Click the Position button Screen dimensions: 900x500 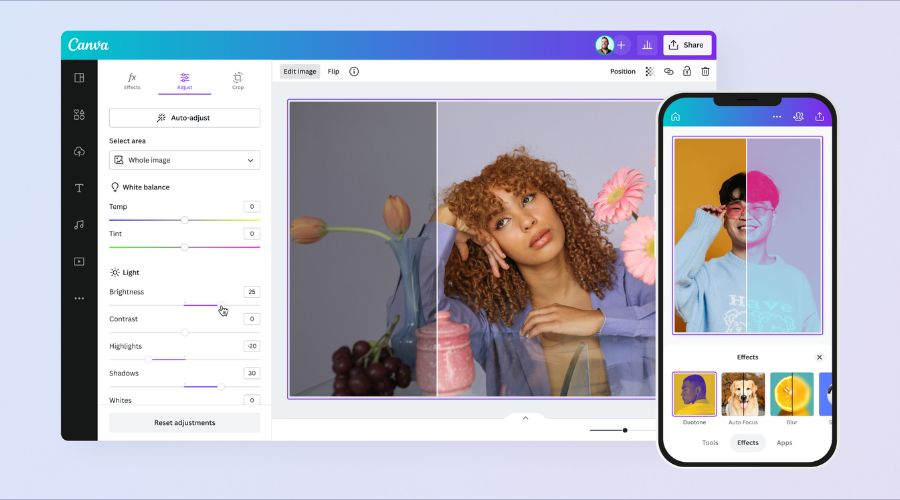point(623,72)
